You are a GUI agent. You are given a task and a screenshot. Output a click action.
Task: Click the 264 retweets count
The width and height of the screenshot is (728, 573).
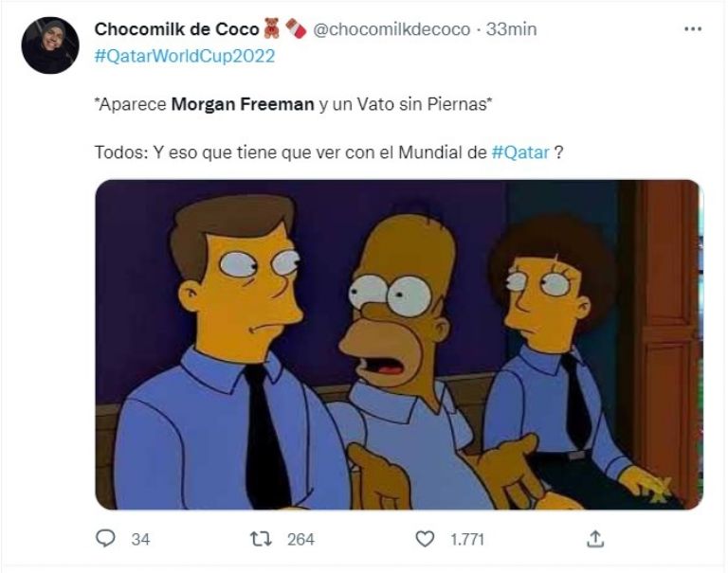[x=300, y=540]
